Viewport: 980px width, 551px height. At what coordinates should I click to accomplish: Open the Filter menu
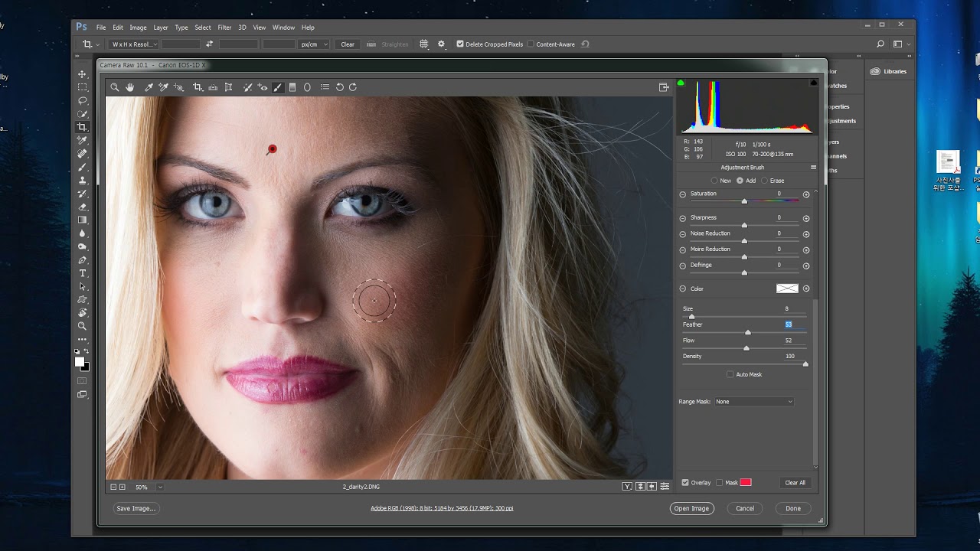pyautogui.click(x=224, y=28)
